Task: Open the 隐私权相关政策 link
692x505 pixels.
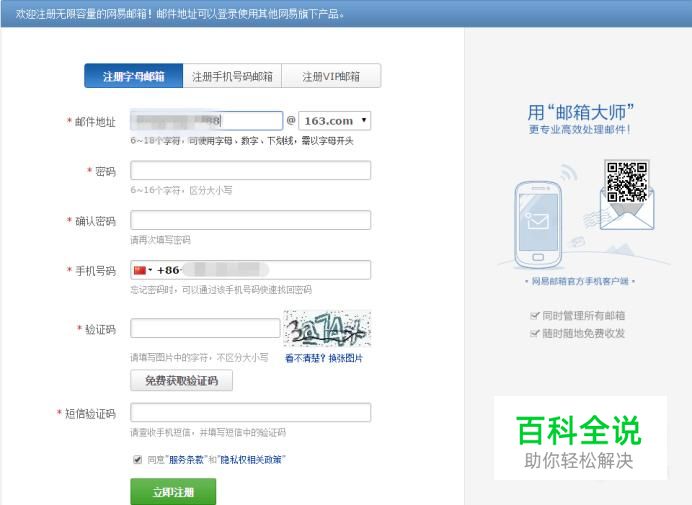Action: point(251,460)
